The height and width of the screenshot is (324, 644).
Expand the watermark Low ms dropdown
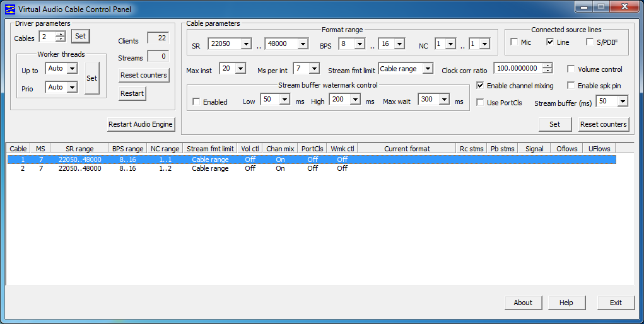(284, 99)
